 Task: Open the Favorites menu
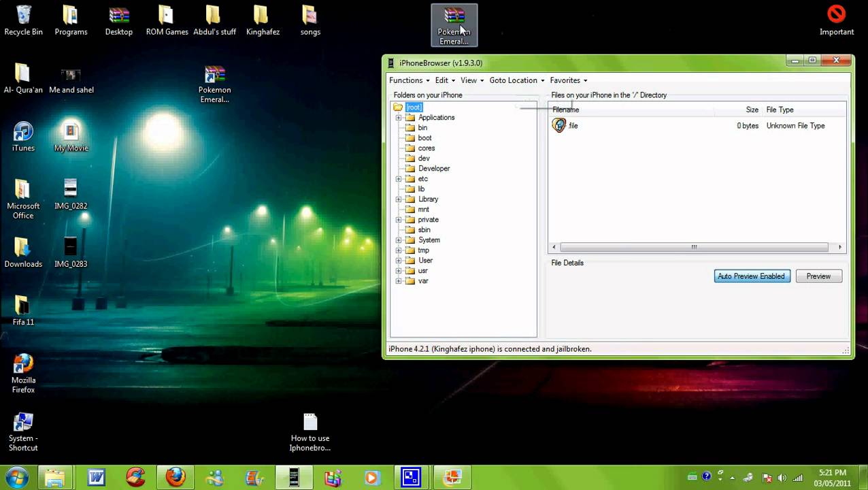[x=569, y=80]
